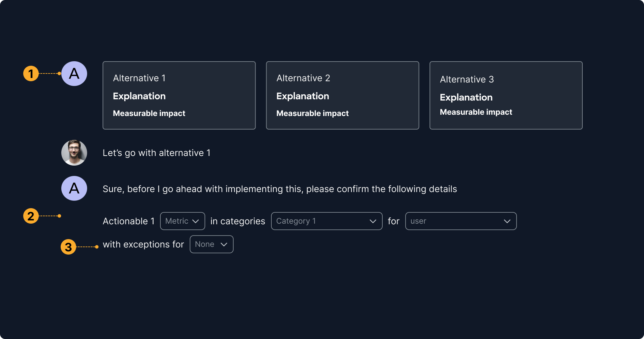The image size is (644, 339).
Task: Open the Category 1 dropdown
Action: 326,221
